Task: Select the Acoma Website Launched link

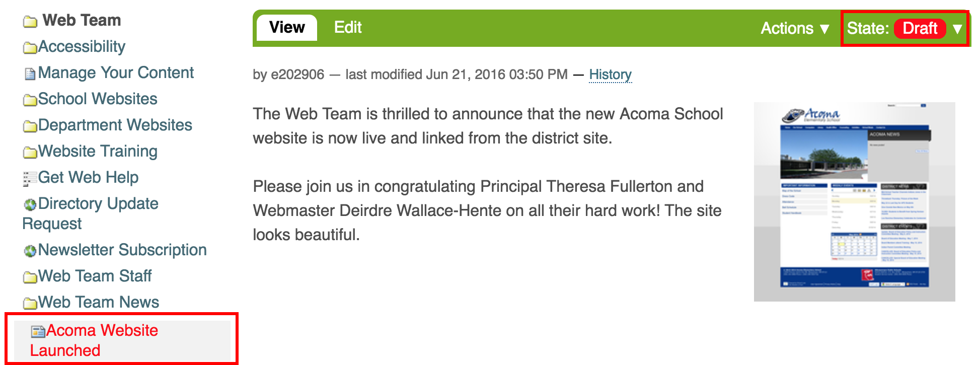Action: click(94, 340)
